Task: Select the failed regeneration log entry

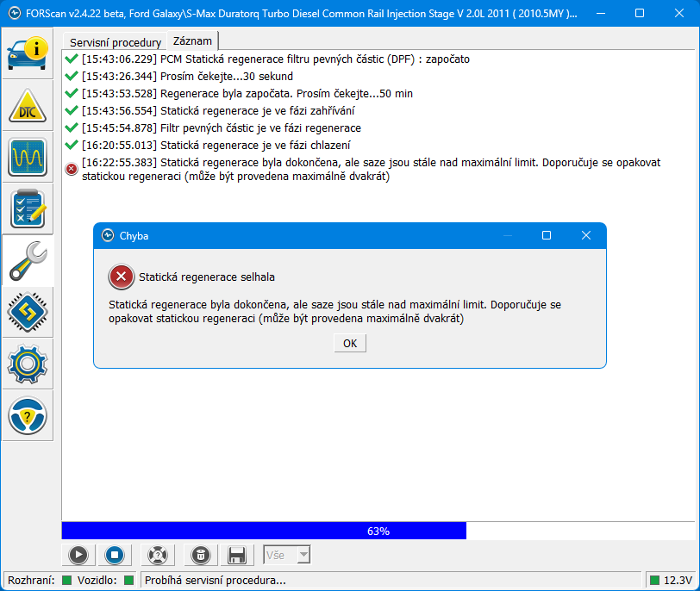Action: click(371, 169)
